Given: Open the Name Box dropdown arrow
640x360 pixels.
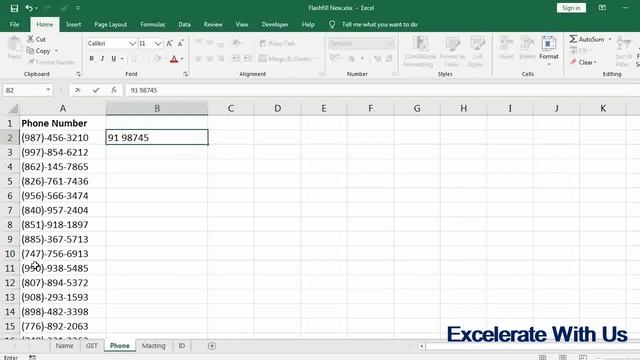Looking at the screenshot, I should click(48, 90).
